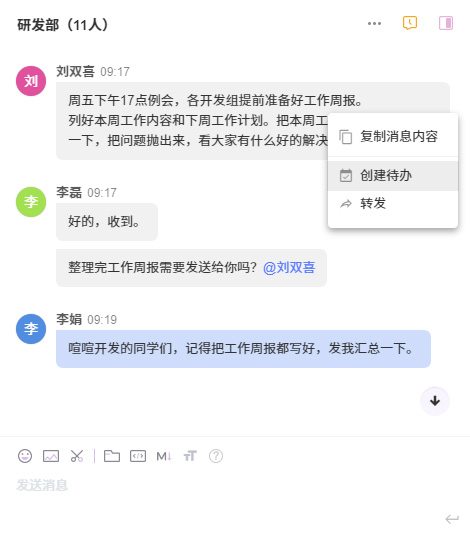Jump to latest messages with down arrow
The width and height of the screenshot is (470, 537).
(x=435, y=401)
